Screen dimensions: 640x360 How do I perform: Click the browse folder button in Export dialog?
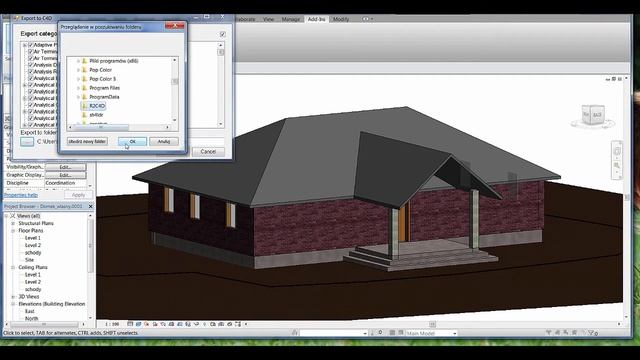(x=27, y=142)
